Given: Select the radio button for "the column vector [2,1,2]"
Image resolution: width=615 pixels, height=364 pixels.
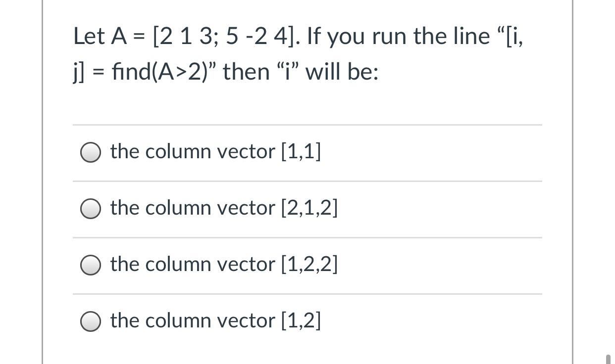Looking at the screenshot, I should 91,208.
